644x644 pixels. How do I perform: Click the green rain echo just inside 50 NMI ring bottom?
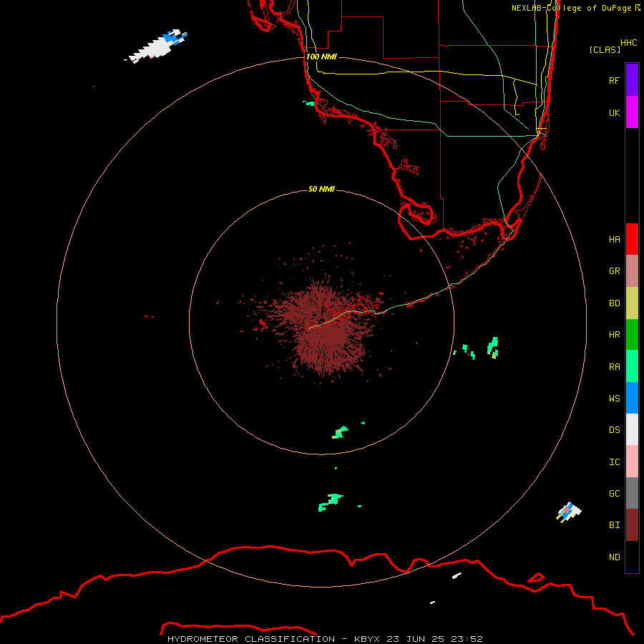click(340, 432)
